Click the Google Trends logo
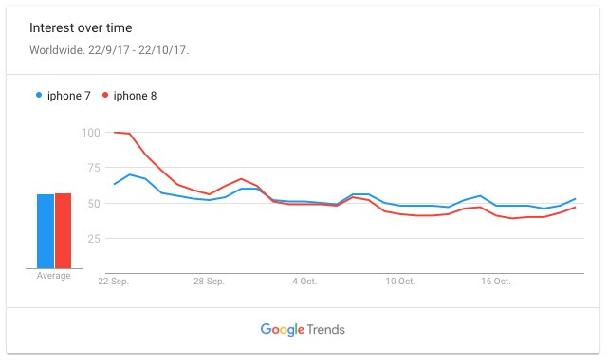Image resolution: width=608 pixels, height=364 pixels. point(303,330)
